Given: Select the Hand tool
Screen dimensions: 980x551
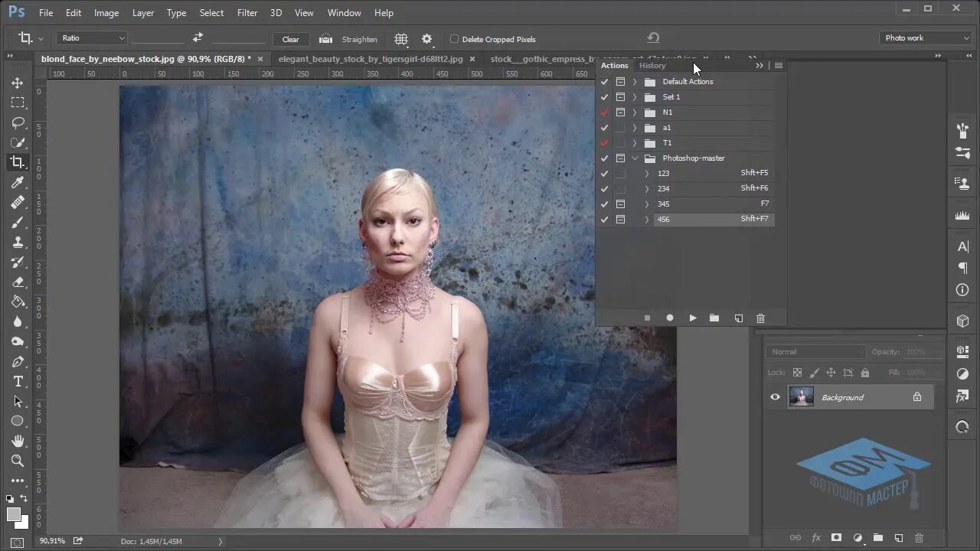Looking at the screenshot, I should tap(17, 441).
